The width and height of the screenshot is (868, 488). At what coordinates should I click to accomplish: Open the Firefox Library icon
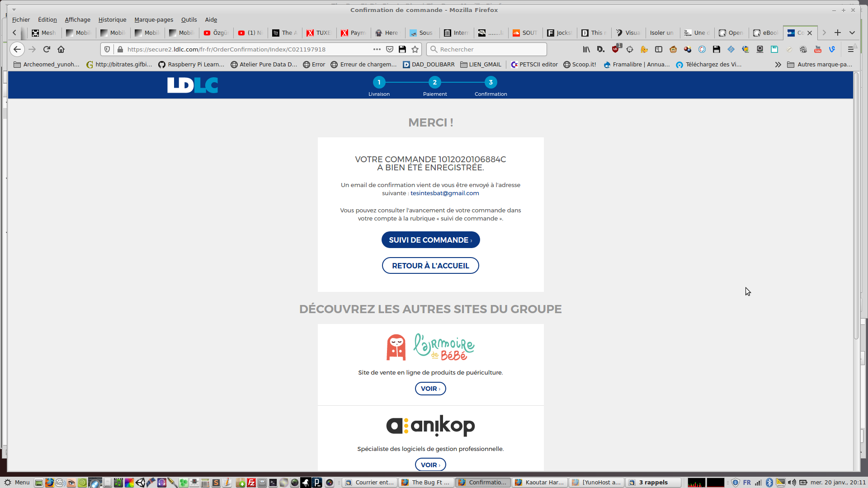(586, 49)
